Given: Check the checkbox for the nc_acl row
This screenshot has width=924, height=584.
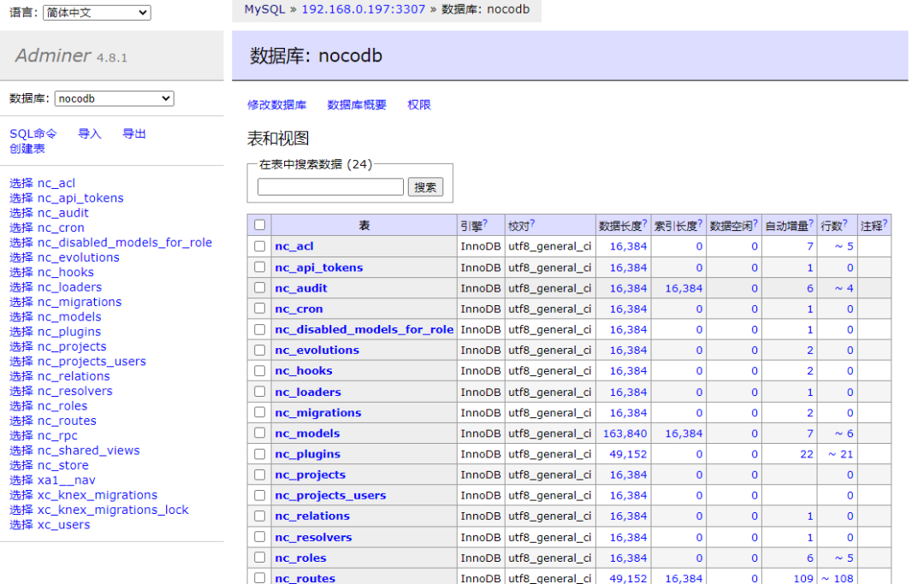Looking at the screenshot, I should (259, 245).
